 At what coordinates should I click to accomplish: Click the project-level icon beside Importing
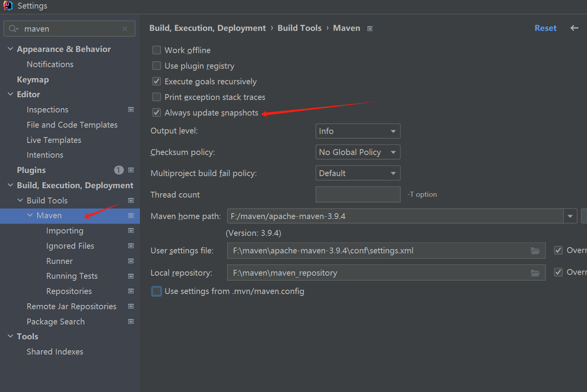(x=131, y=231)
